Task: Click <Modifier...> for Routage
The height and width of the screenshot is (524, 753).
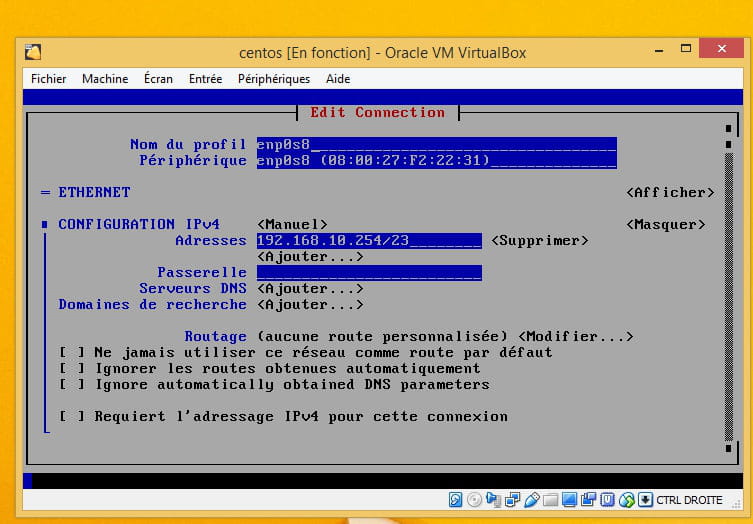Action: point(575,336)
